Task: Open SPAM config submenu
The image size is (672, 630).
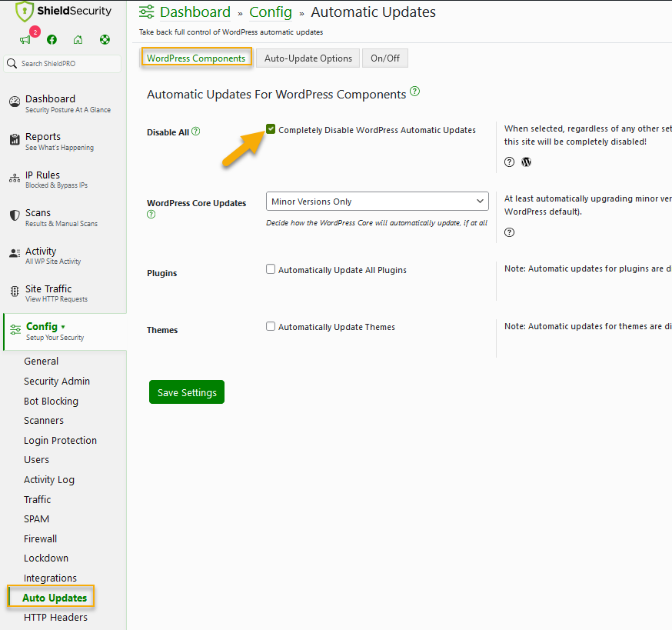Action: click(36, 518)
